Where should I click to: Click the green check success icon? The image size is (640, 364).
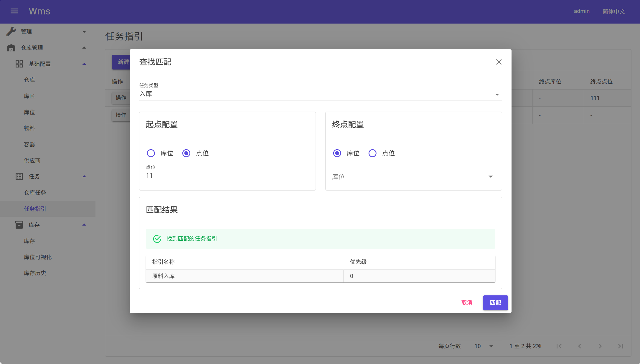(x=157, y=239)
